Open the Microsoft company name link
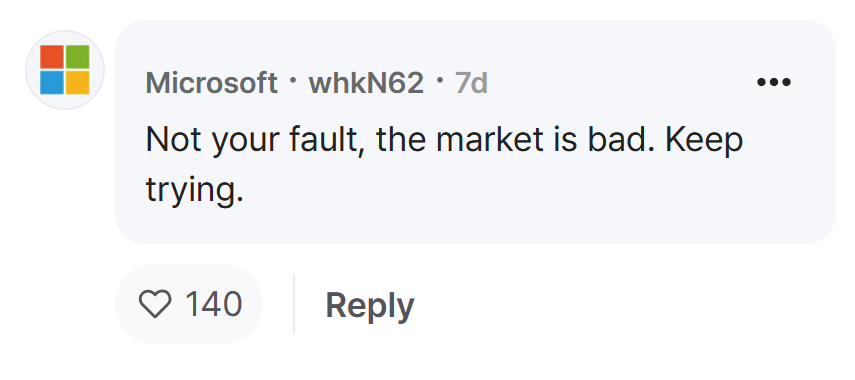The height and width of the screenshot is (380, 855). tap(212, 83)
